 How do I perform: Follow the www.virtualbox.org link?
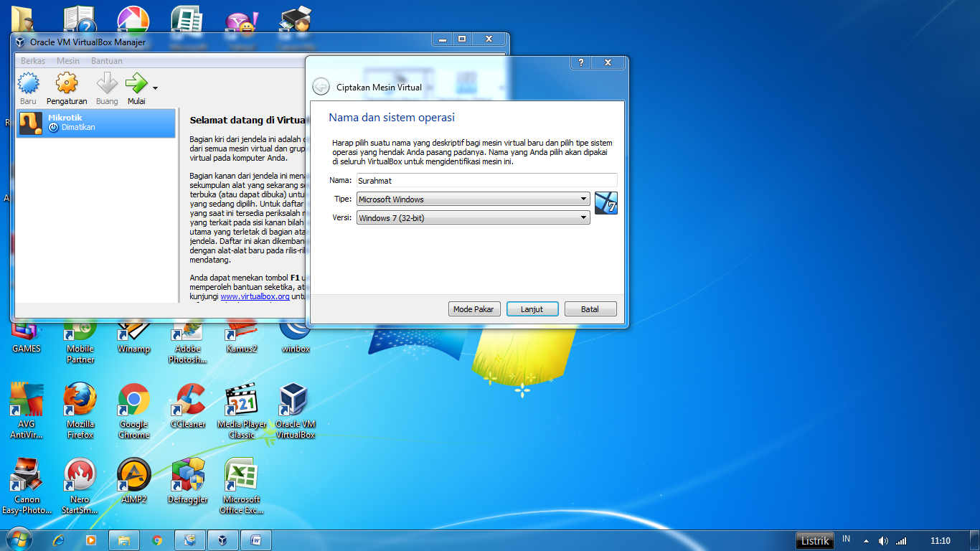(255, 296)
